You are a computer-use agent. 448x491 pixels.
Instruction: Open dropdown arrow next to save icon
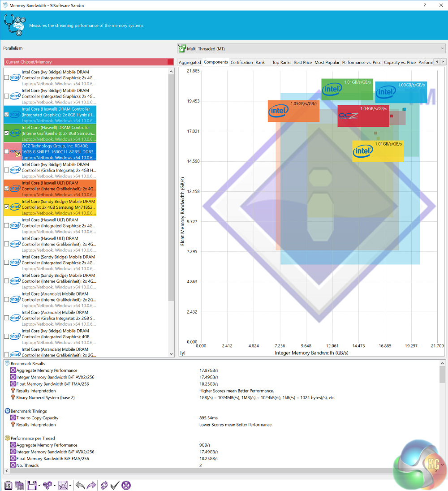pyautogui.click(x=39, y=486)
